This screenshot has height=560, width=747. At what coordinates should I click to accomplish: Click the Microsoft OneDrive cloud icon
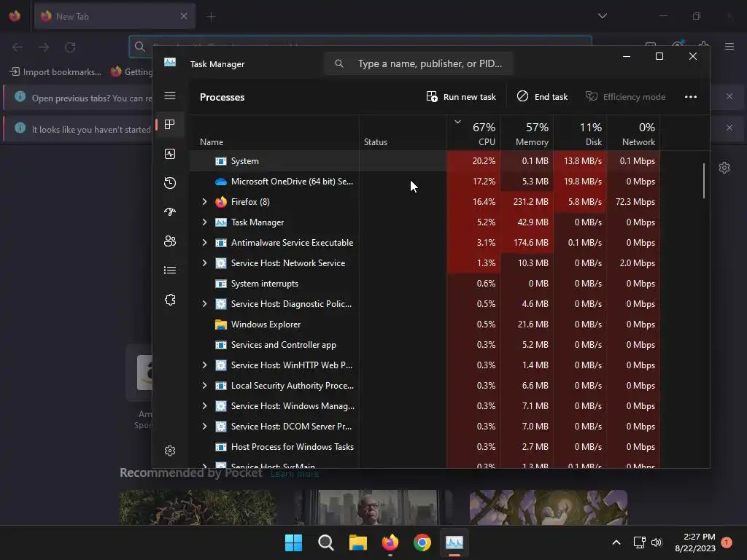[220, 182]
